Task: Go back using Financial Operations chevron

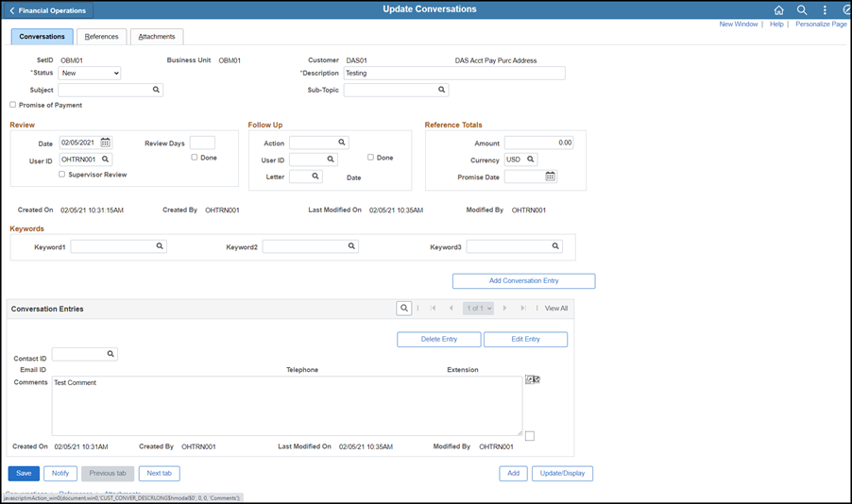Action: (12, 10)
